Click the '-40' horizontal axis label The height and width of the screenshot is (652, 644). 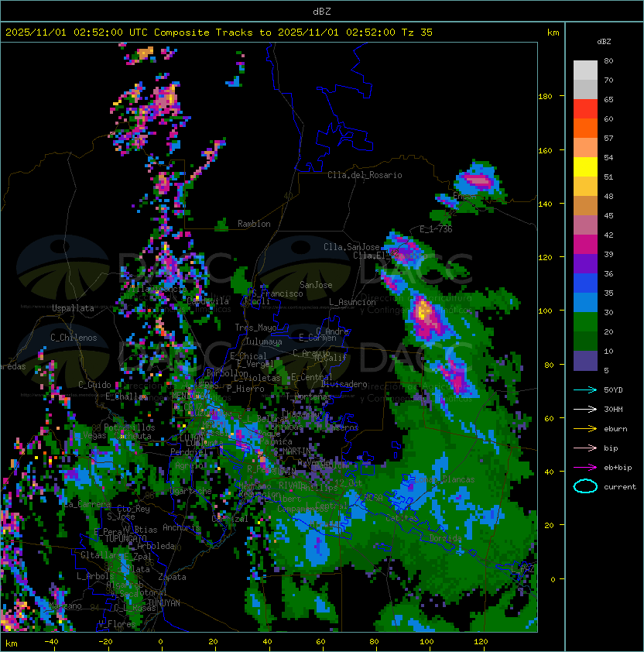tap(51, 642)
